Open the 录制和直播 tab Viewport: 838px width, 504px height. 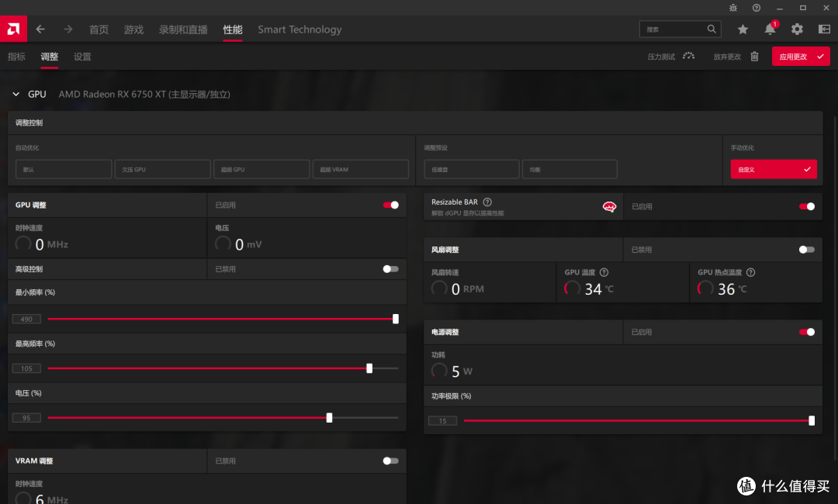click(x=183, y=29)
